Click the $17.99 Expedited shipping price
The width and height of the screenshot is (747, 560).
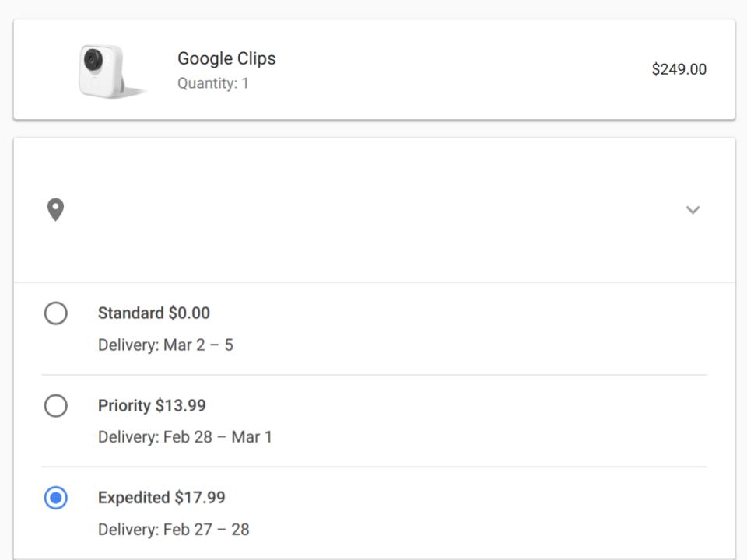click(x=200, y=498)
